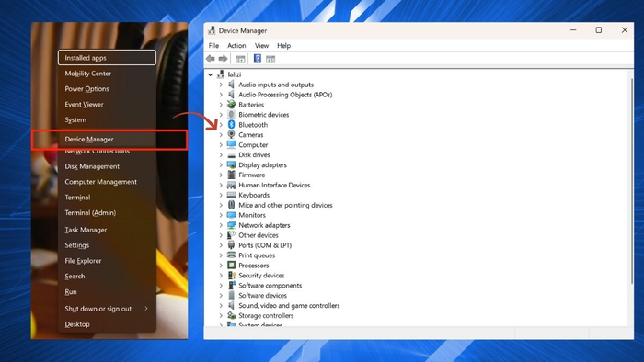Screen dimensions: 644x362
Task: Expand the Processors node
Action: (x=221, y=266)
